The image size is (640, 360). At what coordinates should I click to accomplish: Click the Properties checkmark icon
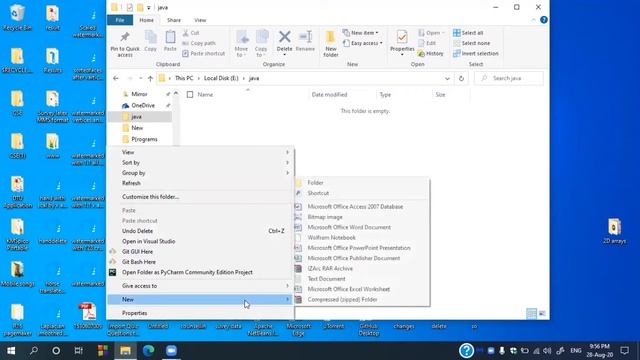pyautogui.click(x=402, y=37)
